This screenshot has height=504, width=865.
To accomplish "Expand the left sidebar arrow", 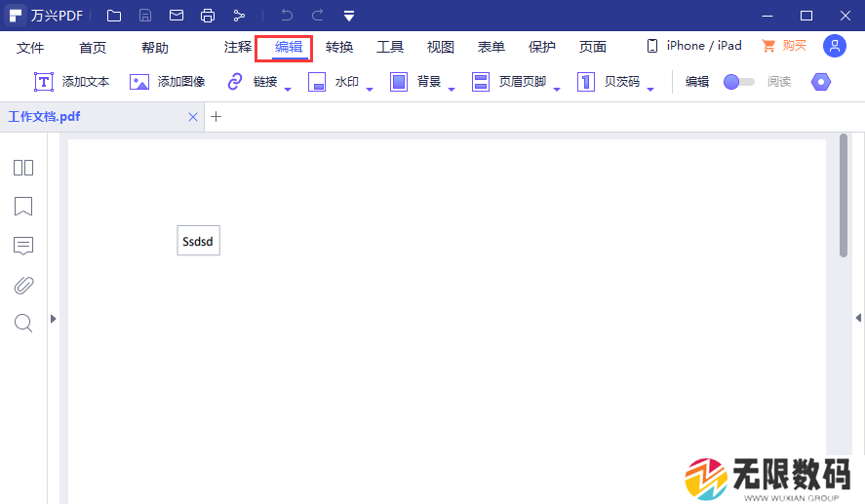I will (53, 319).
